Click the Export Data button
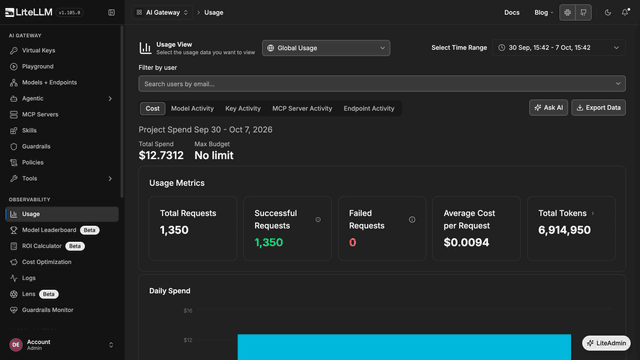640x360 pixels. tap(598, 108)
